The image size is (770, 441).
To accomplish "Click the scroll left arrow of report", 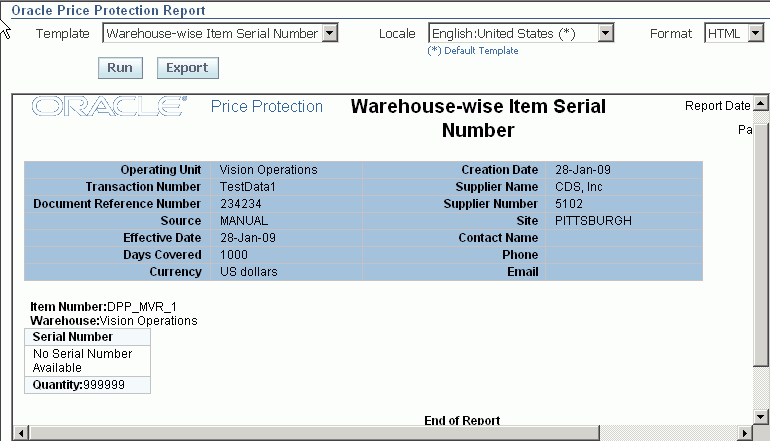I will [x=21, y=433].
